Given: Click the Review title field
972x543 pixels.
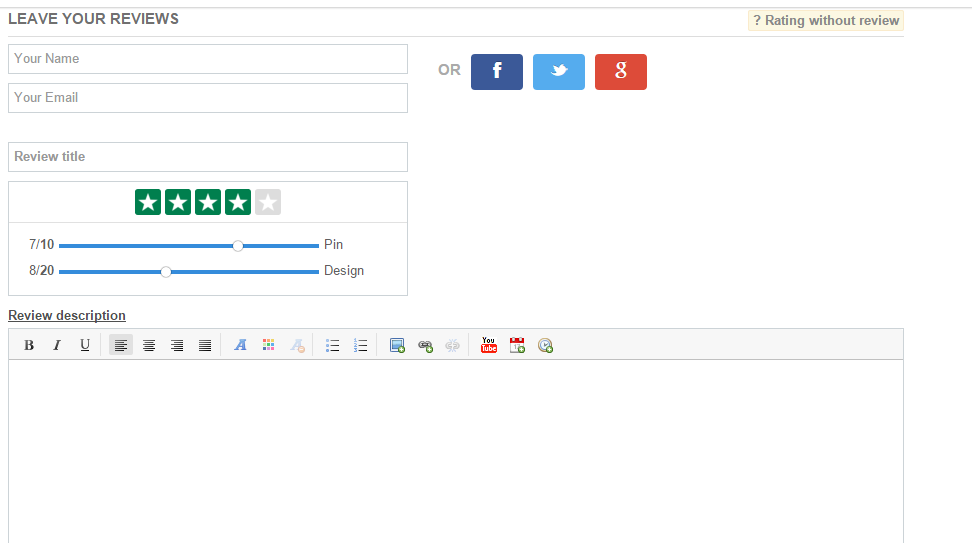Looking at the screenshot, I should tap(208, 157).
